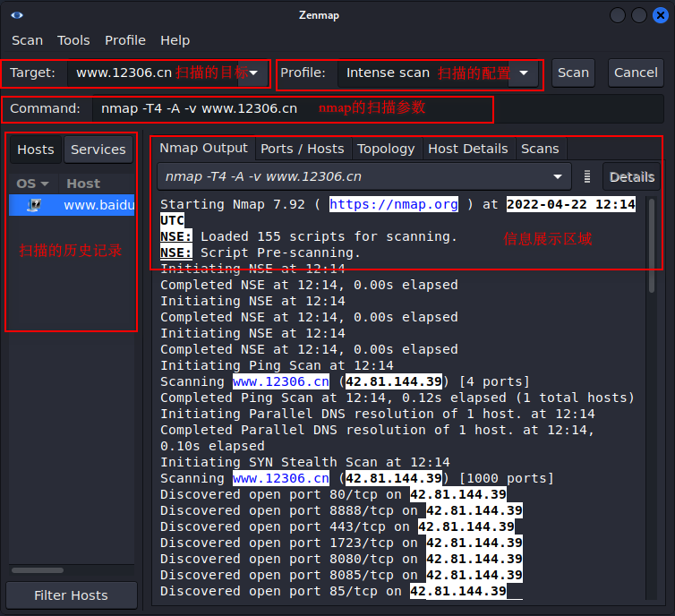Open the Profile menu
The width and height of the screenshot is (675, 616).
click(125, 40)
